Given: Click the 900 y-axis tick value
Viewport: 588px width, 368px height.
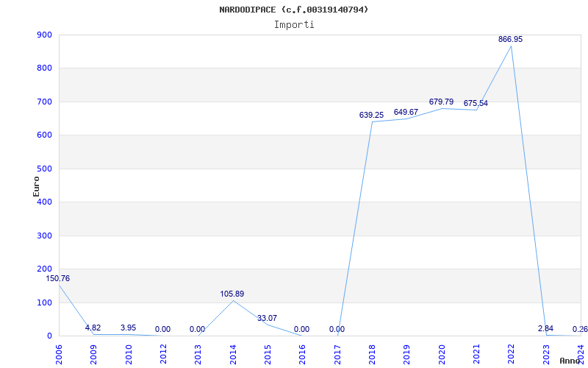Looking at the screenshot, I should (44, 35).
